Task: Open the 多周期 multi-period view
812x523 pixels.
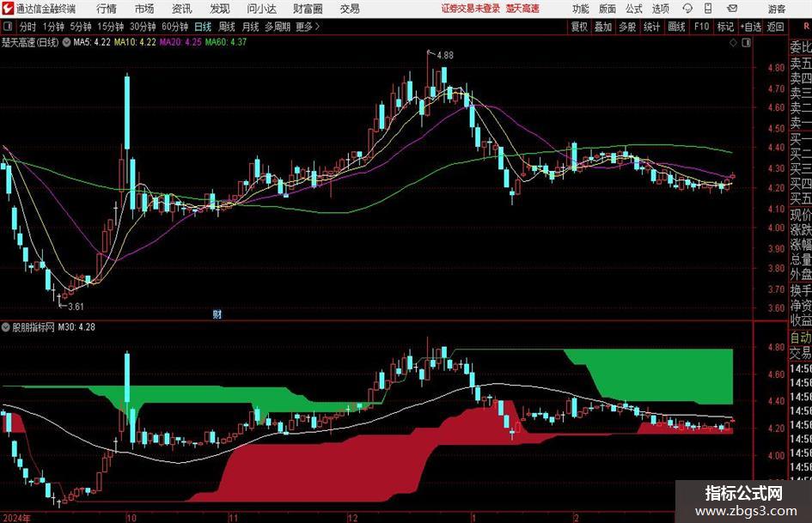Action: point(278,27)
